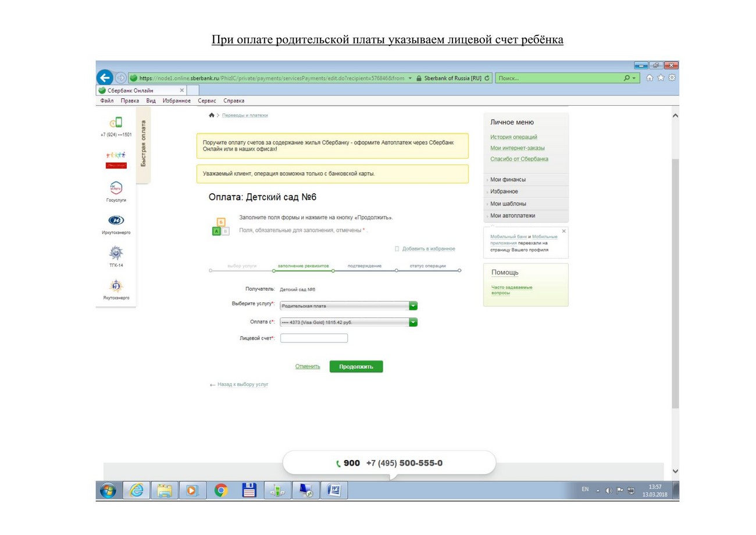Viewport: 756px width, 535px height.
Task: Open the Якутскэнерго quick payment icon
Action: coord(116,286)
